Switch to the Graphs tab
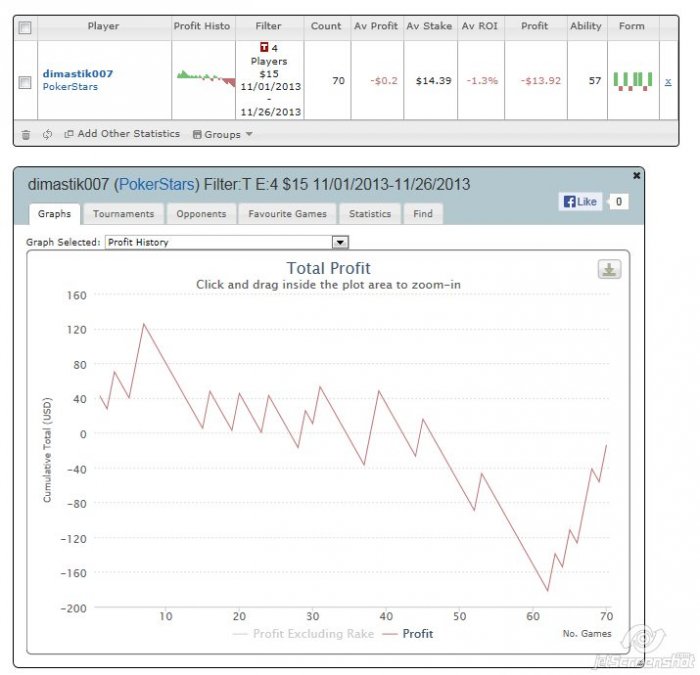This screenshot has height=675, width=700. 54,214
